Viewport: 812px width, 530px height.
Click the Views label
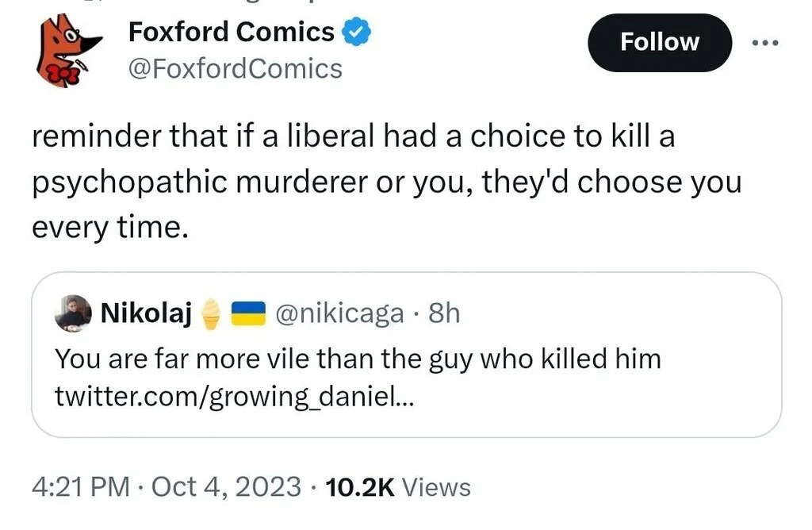tap(436, 486)
